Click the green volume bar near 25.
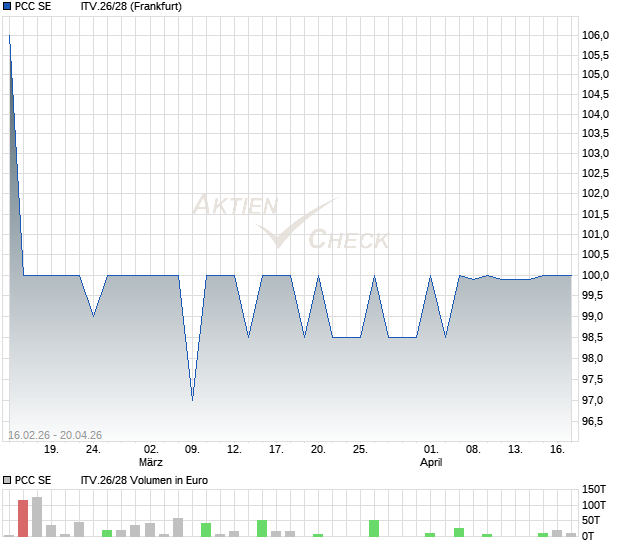 [374, 528]
